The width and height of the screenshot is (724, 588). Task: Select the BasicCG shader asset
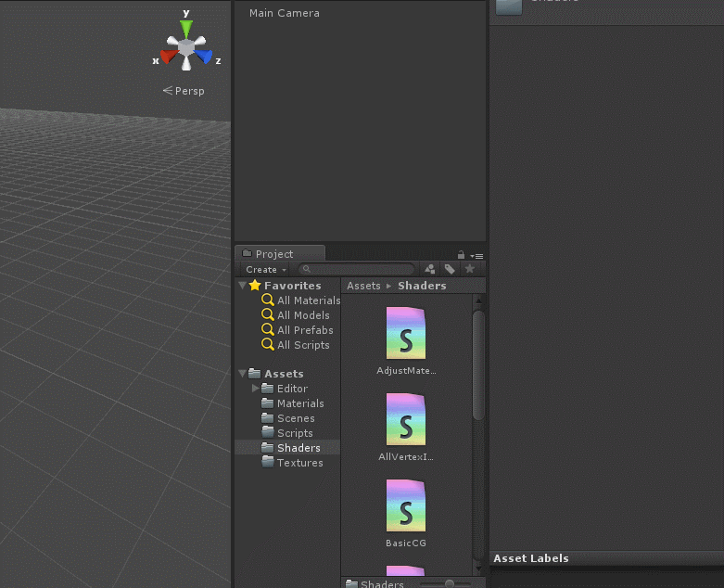click(x=405, y=506)
